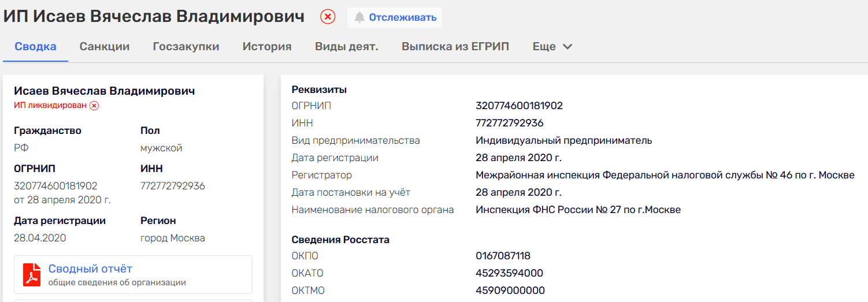
Task: Open the Сводка tab
Action: pyautogui.click(x=35, y=47)
